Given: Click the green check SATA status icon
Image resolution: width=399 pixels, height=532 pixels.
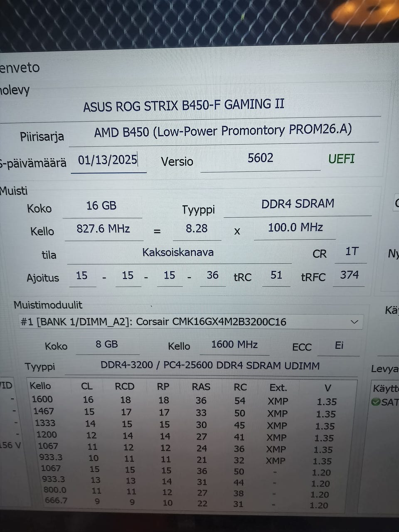Looking at the screenshot, I should [x=376, y=402].
